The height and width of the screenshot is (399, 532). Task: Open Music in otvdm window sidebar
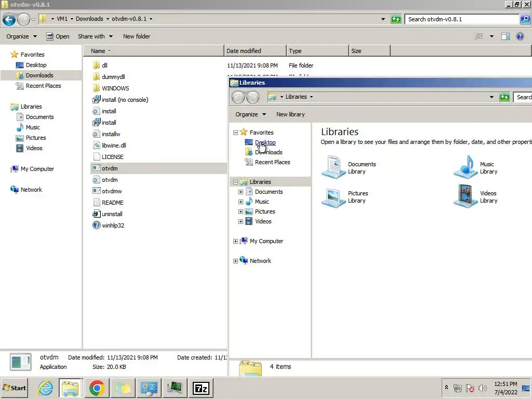coord(28,128)
